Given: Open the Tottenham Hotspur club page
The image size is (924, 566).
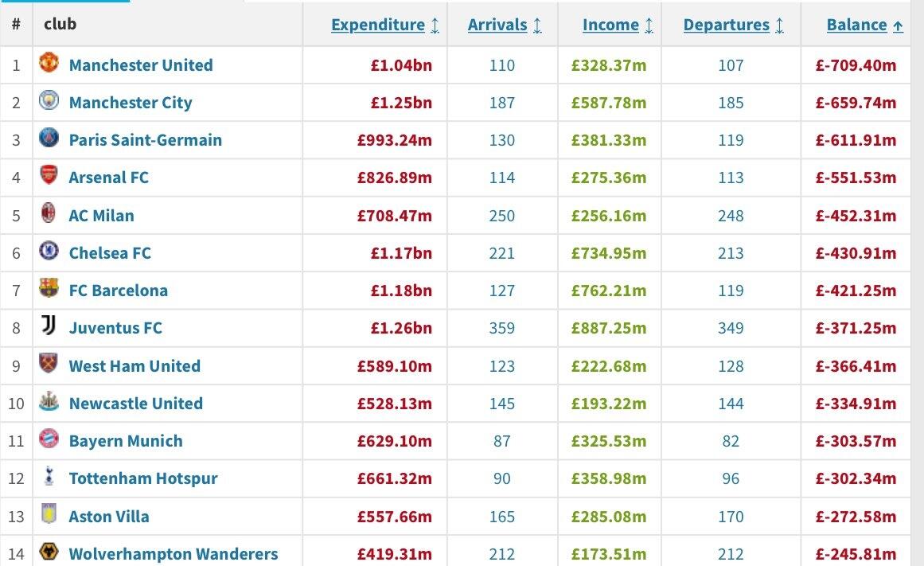Looking at the screenshot, I should click(142, 478).
